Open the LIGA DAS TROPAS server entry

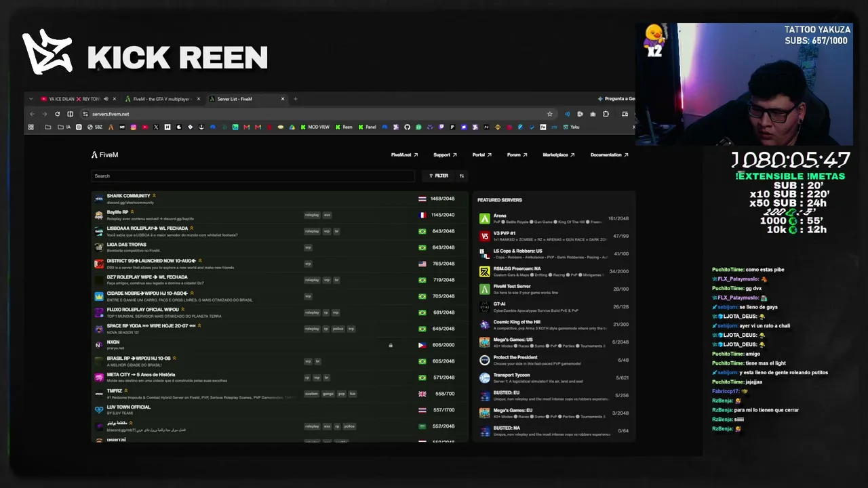click(279, 247)
